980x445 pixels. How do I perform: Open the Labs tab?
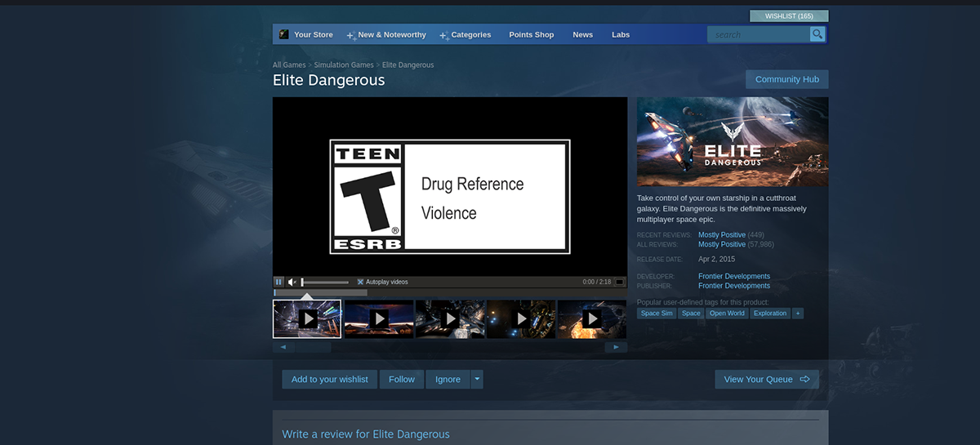tap(621, 34)
